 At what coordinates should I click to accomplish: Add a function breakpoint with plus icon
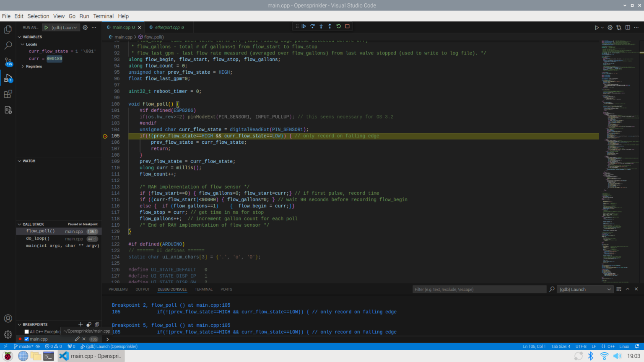tap(80, 324)
